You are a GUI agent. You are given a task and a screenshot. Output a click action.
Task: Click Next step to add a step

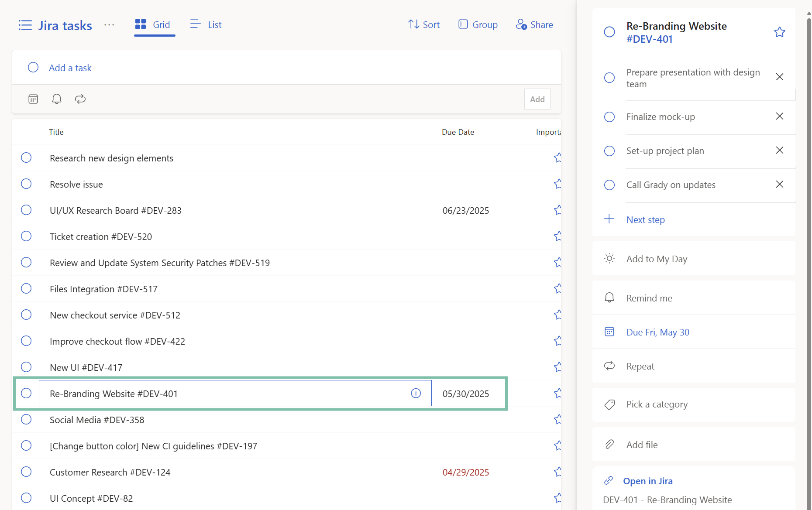[645, 220]
